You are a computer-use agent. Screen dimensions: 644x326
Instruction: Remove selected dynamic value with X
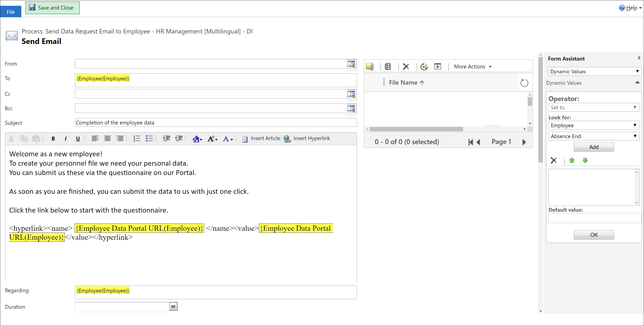[554, 160]
